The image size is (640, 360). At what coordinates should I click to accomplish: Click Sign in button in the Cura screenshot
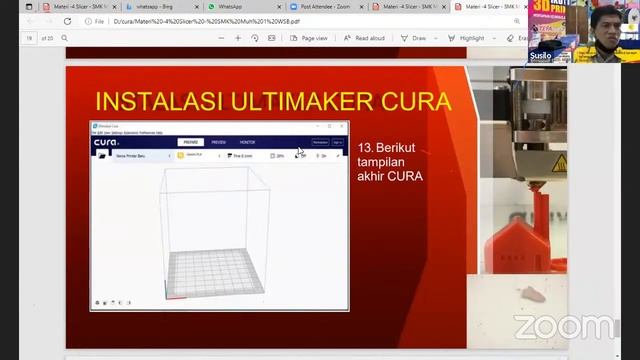pyautogui.click(x=338, y=142)
